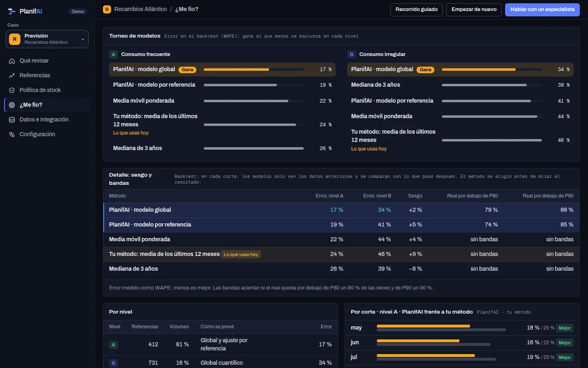Screen dimensions: 588x368
Task: Click the Volumen column header in Por nivel
Action: coord(179,327)
